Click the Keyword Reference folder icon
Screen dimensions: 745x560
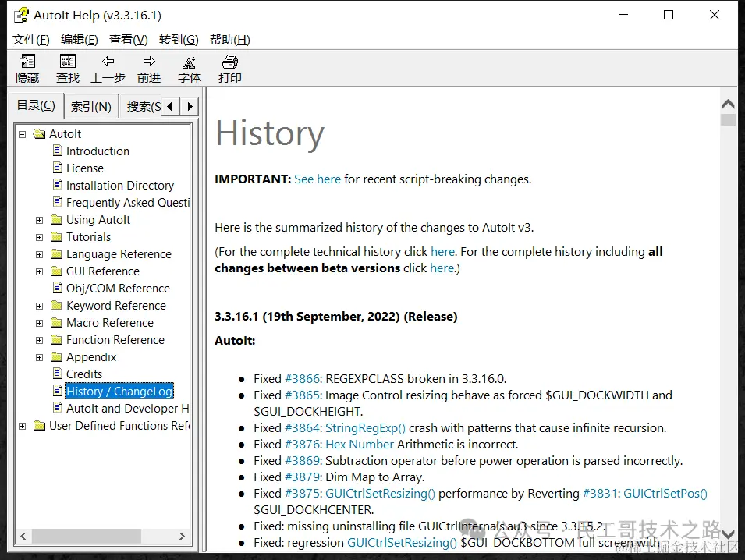(x=56, y=305)
